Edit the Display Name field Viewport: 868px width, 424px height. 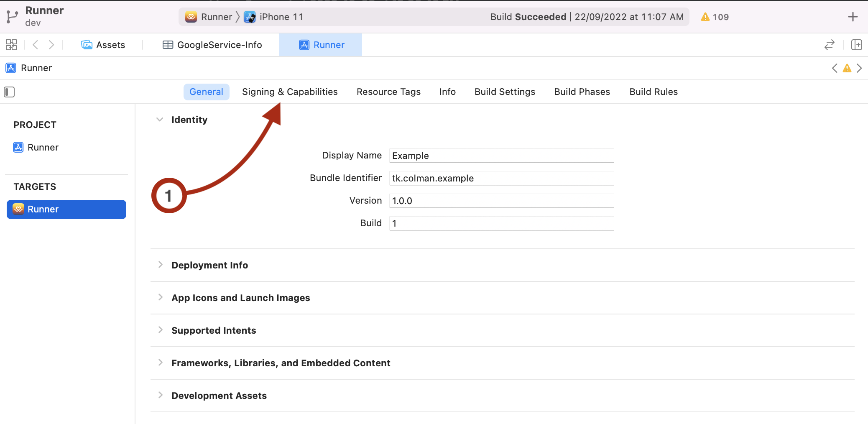click(501, 156)
